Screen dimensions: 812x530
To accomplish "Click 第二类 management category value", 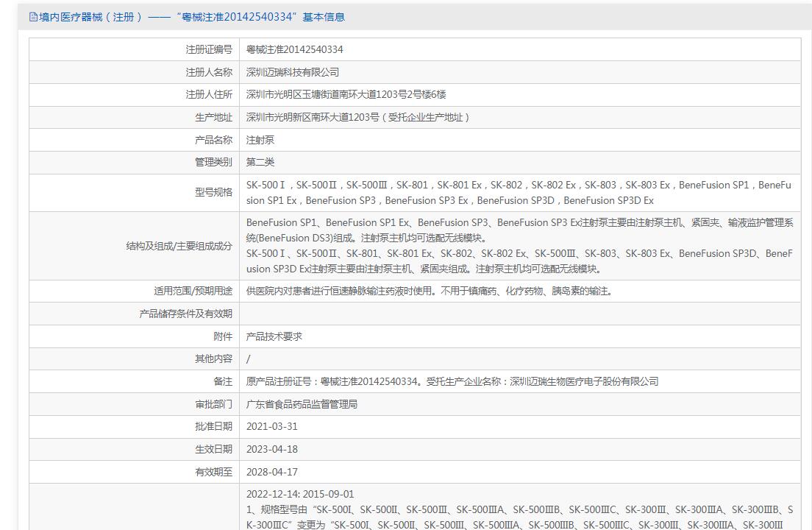I will [260, 162].
